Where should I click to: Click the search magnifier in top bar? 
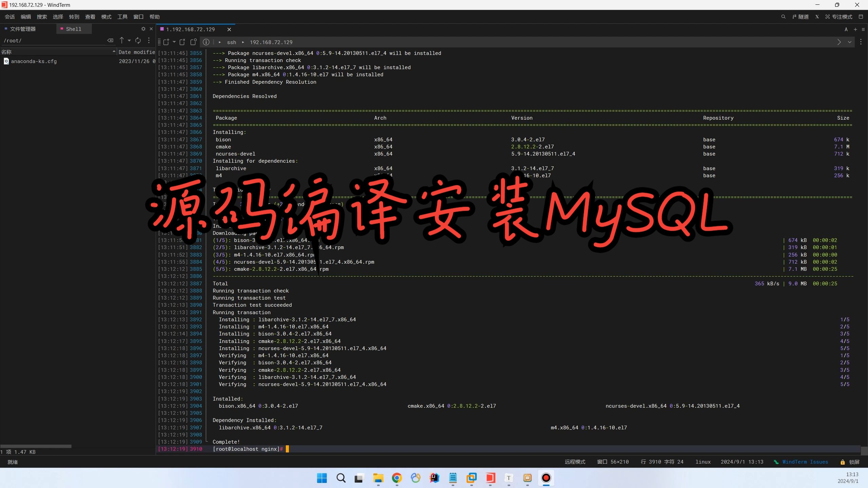pos(783,17)
